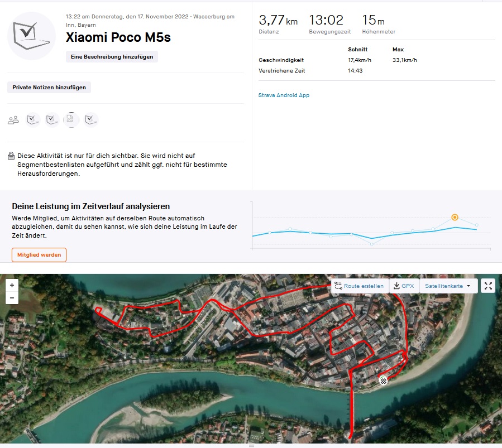Click the first checkmark equipment icon
This screenshot has width=502, height=448.
pyautogui.click(x=33, y=119)
